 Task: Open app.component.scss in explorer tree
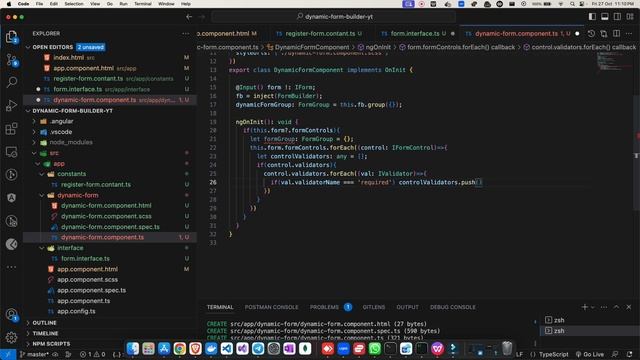[x=87, y=280]
